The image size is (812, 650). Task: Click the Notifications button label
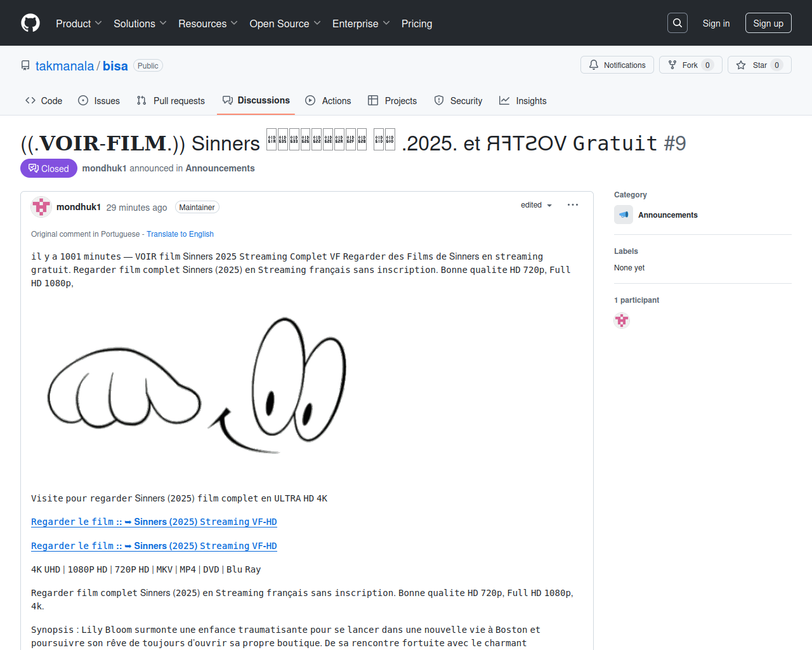click(625, 65)
